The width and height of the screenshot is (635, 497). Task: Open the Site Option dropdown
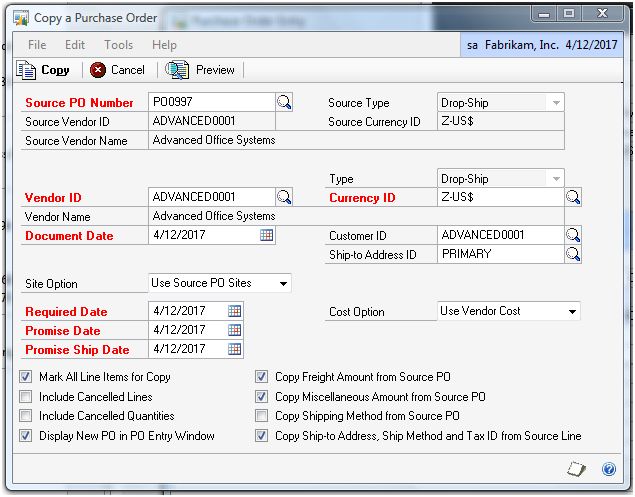coord(283,284)
